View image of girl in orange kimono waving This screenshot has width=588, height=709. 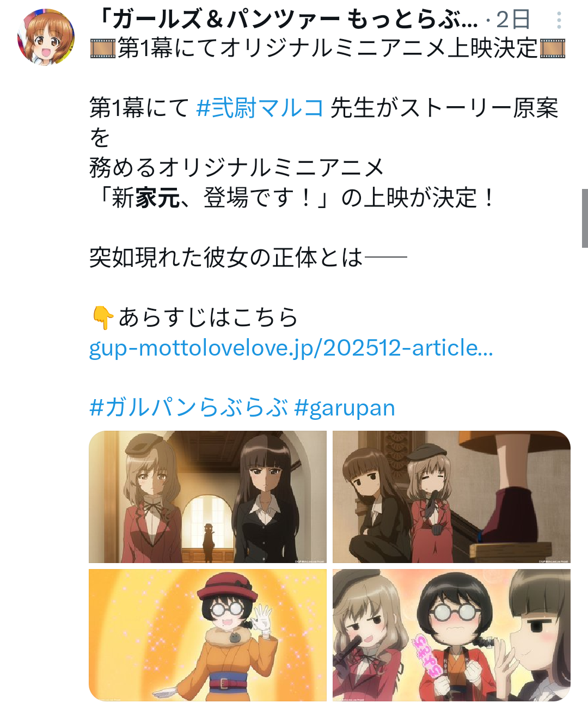207,635
